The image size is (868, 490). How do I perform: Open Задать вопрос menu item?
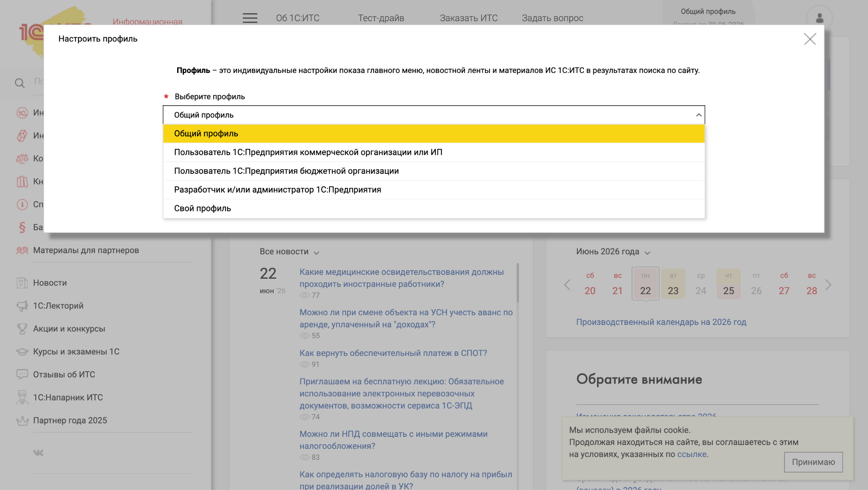tap(552, 18)
